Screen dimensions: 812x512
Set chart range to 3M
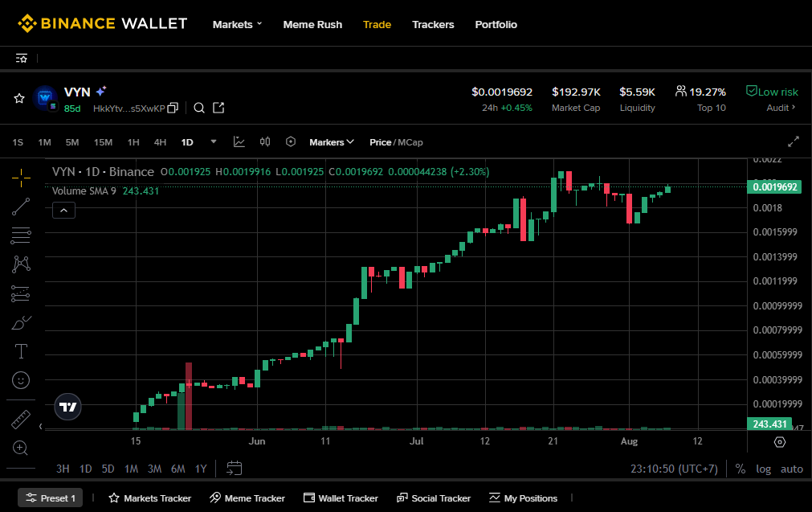pos(154,469)
